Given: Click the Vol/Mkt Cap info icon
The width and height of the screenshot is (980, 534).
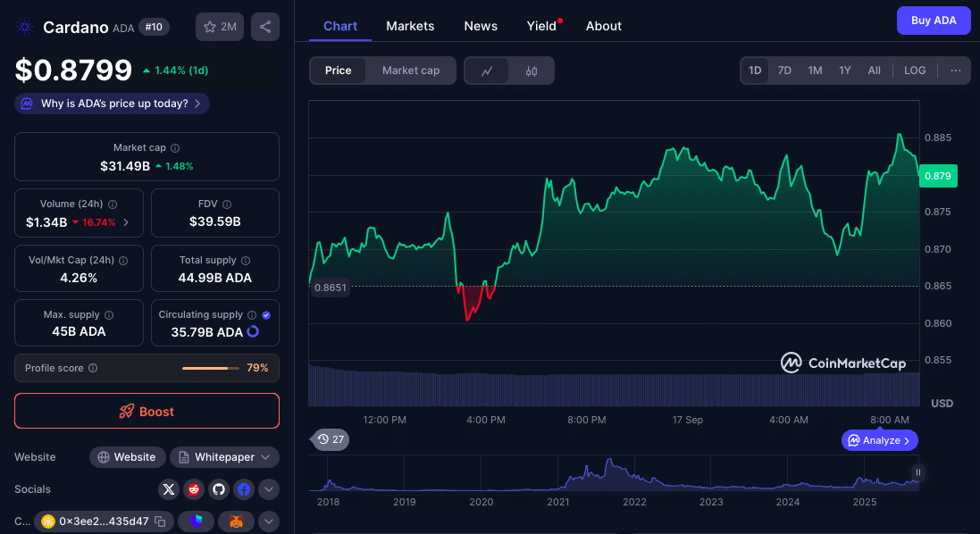Looking at the screenshot, I should [123, 261].
